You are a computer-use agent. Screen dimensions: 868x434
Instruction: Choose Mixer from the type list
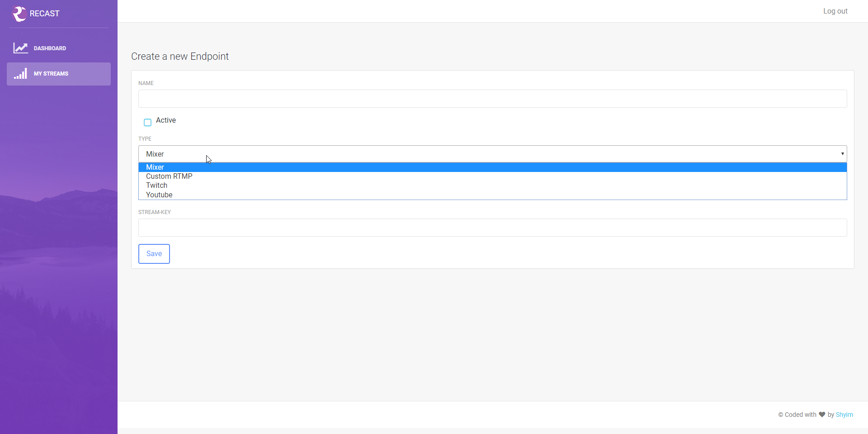point(492,167)
